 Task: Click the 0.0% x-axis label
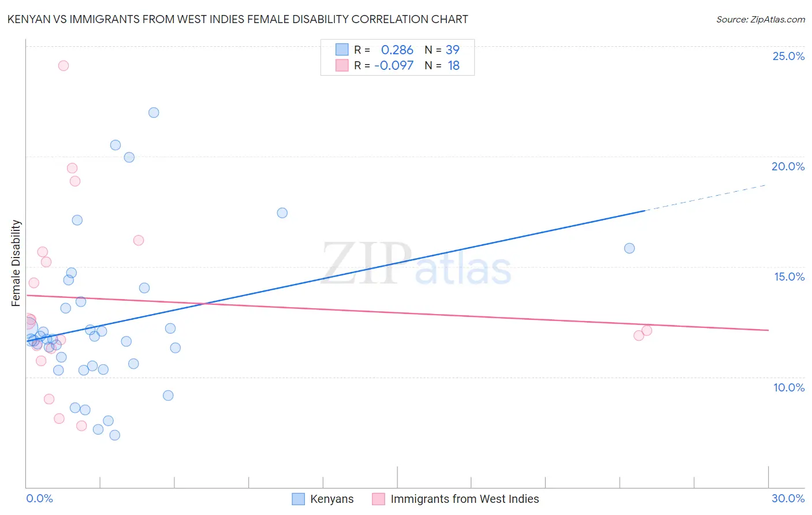coord(40,498)
